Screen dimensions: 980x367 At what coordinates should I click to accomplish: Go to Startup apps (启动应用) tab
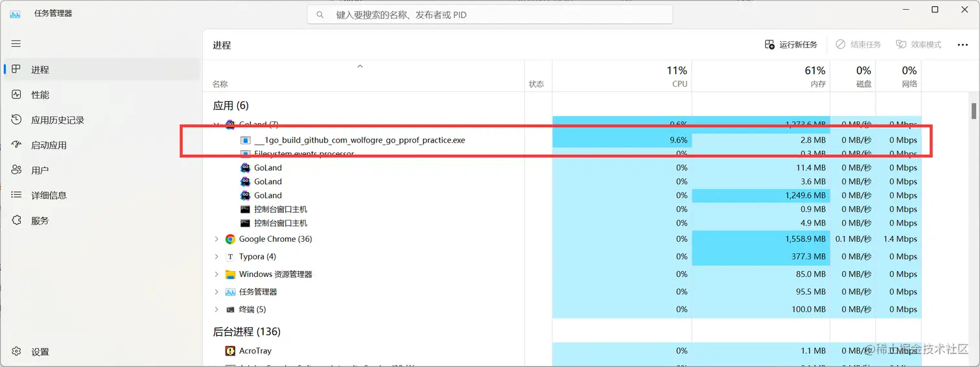(x=102, y=145)
